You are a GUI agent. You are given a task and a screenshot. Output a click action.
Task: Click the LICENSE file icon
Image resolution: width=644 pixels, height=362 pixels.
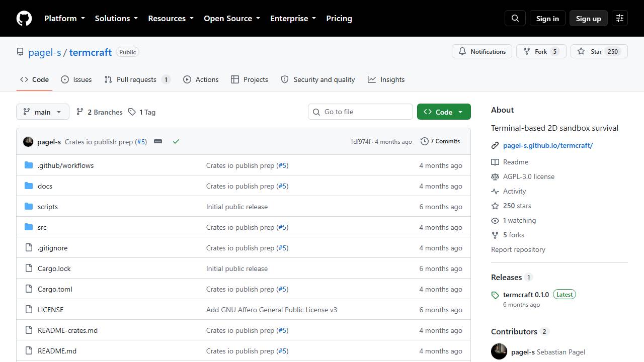pyautogui.click(x=29, y=310)
